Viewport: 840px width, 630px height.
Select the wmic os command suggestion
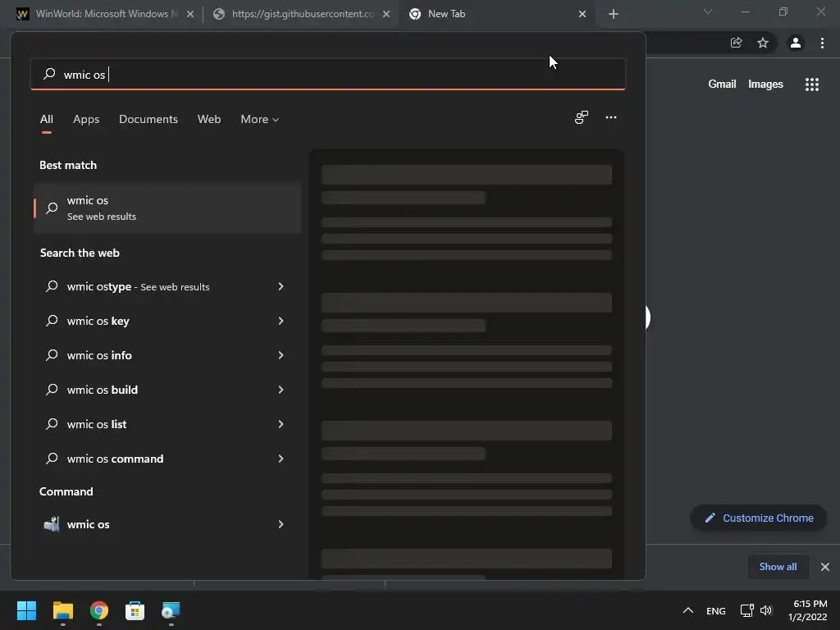tap(167, 459)
